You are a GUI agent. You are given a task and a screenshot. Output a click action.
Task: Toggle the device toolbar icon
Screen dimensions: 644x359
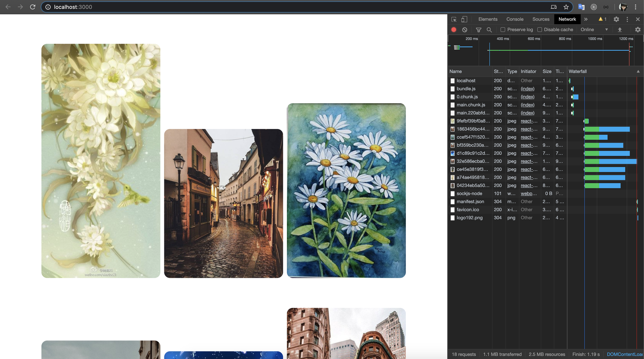click(464, 19)
